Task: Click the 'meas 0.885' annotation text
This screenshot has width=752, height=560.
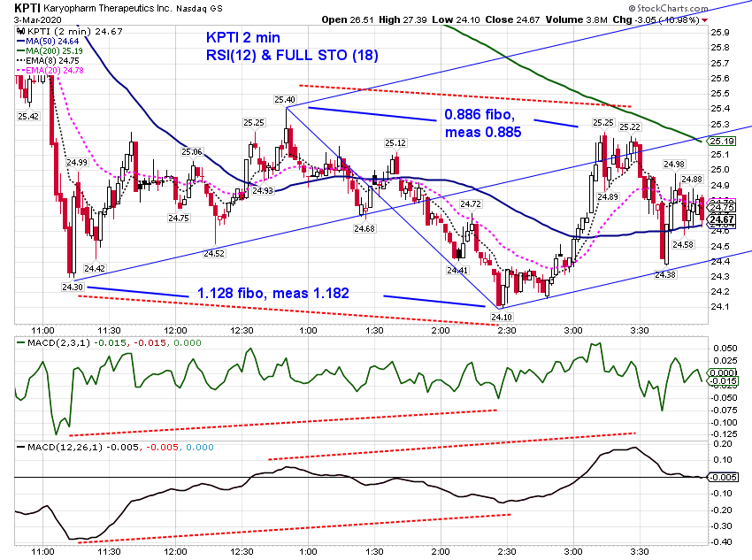Action: click(483, 132)
